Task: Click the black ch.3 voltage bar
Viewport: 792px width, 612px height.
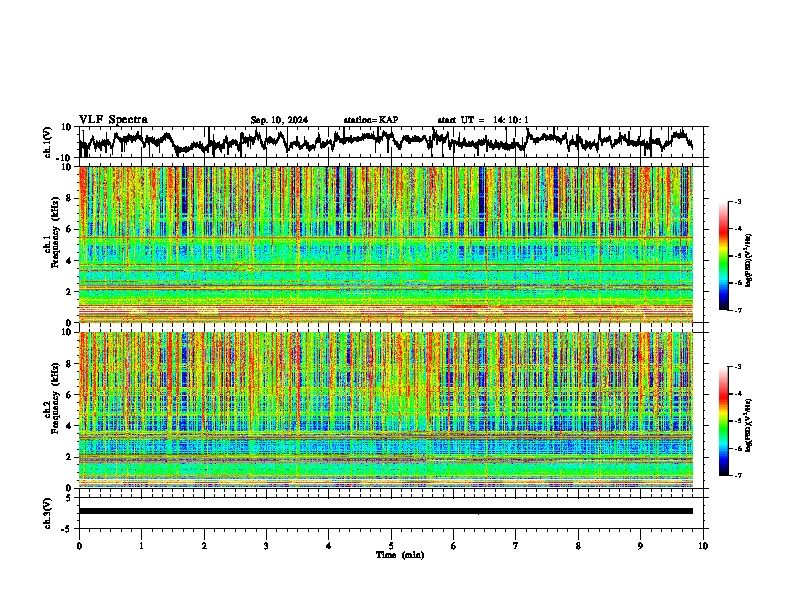Action: click(386, 511)
